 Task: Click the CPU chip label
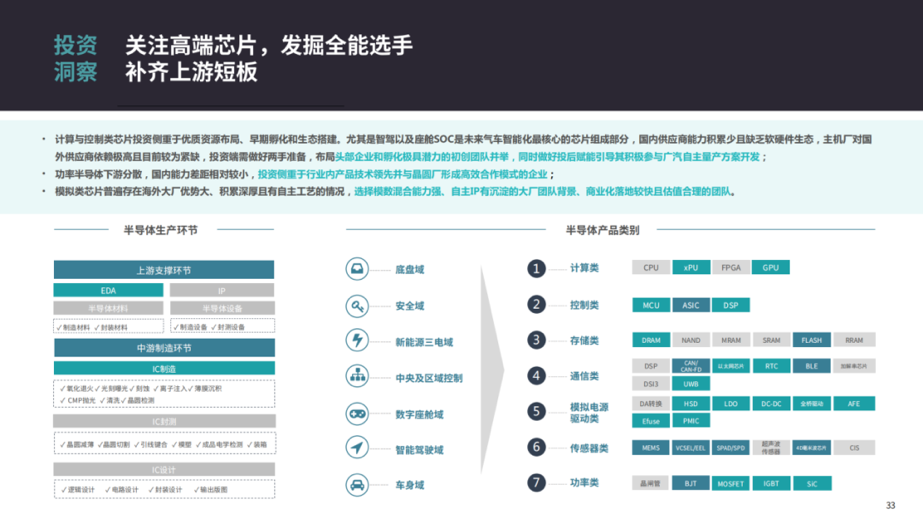coord(650,268)
